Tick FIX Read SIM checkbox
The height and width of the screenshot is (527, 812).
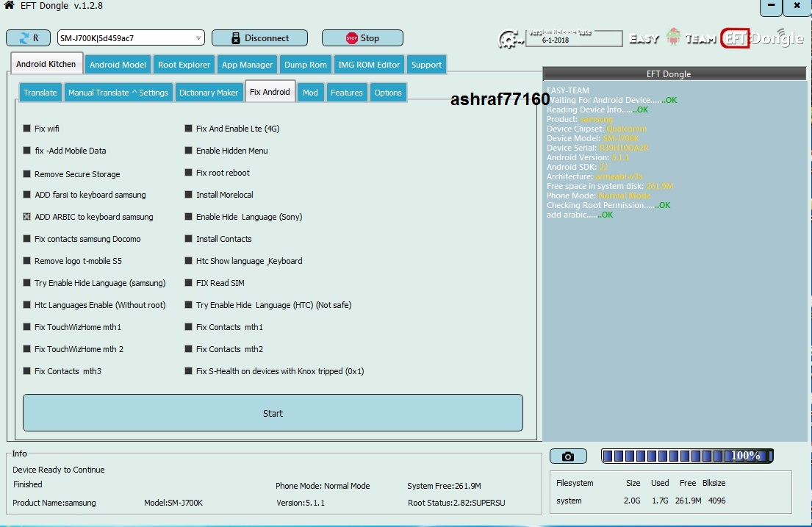(189, 283)
